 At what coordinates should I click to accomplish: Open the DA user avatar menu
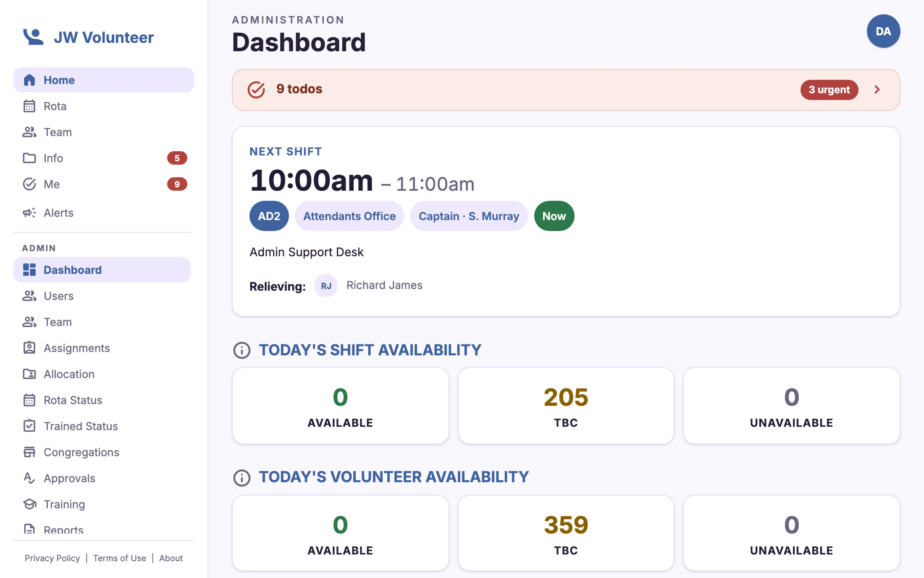pos(883,31)
